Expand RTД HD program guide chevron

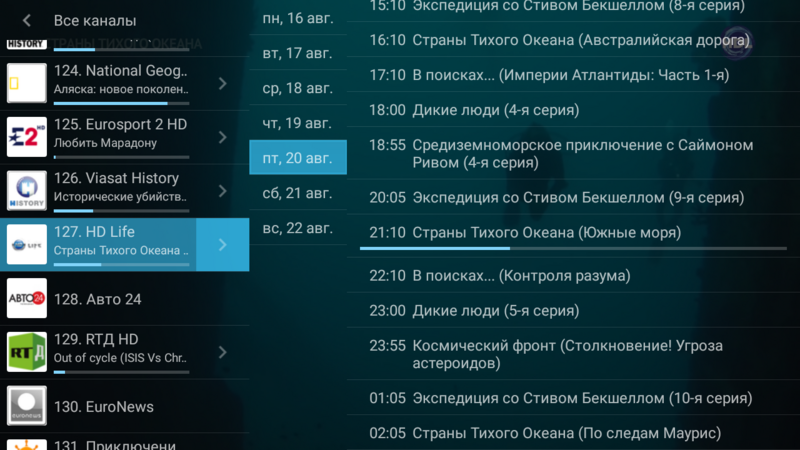222,352
